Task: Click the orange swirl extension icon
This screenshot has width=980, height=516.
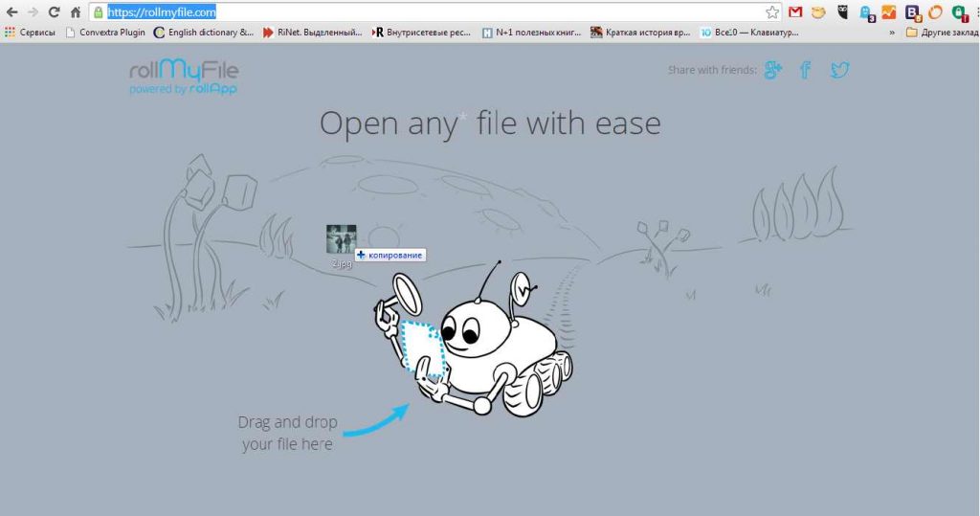Action: tap(935, 11)
